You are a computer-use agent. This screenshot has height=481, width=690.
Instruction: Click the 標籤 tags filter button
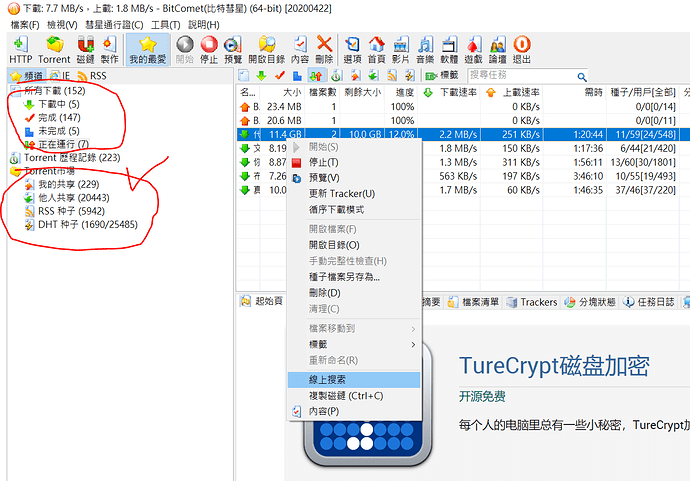tap(442, 76)
